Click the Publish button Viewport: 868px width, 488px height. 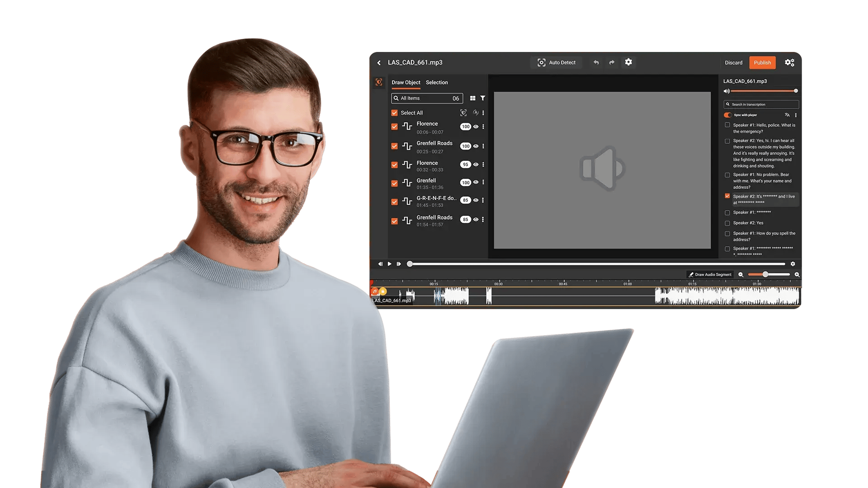coord(762,63)
